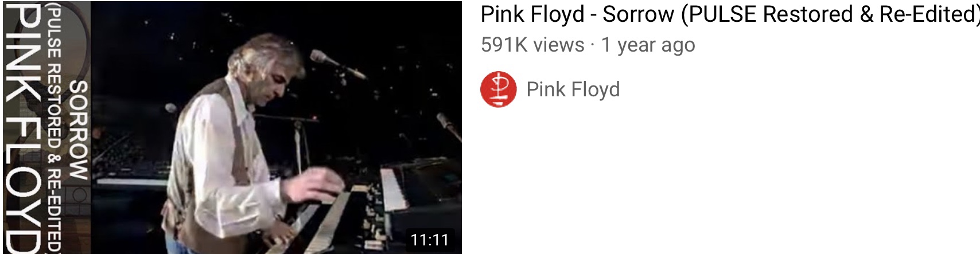Click the white keyboard at the thumbnail's right side
This screenshot has height=254, width=980.
[x=397, y=189]
